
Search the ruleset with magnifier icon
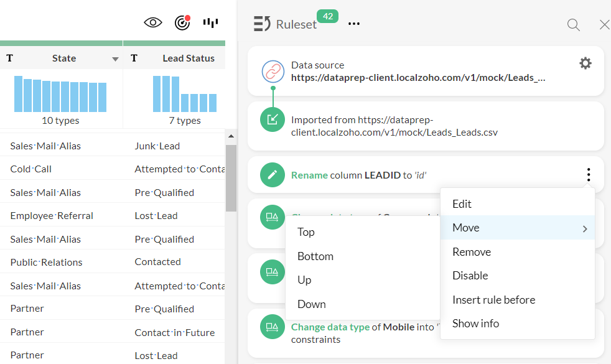pyautogui.click(x=573, y=25)
